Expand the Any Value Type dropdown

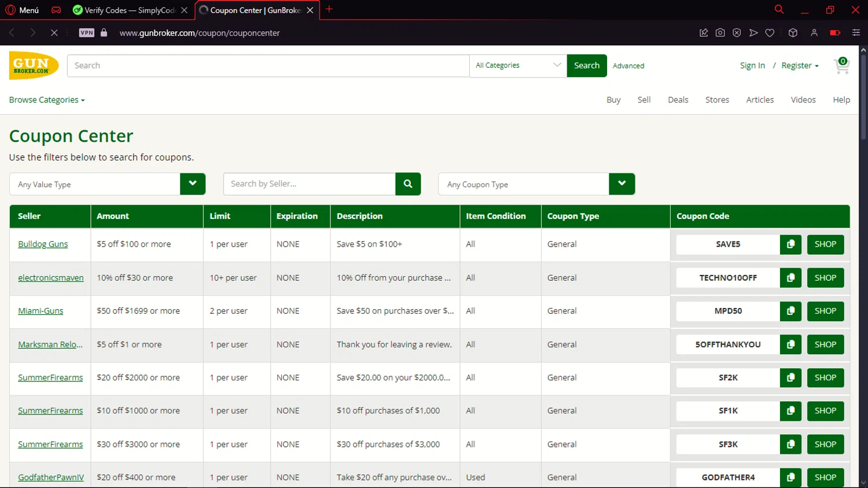coord(193,184)
